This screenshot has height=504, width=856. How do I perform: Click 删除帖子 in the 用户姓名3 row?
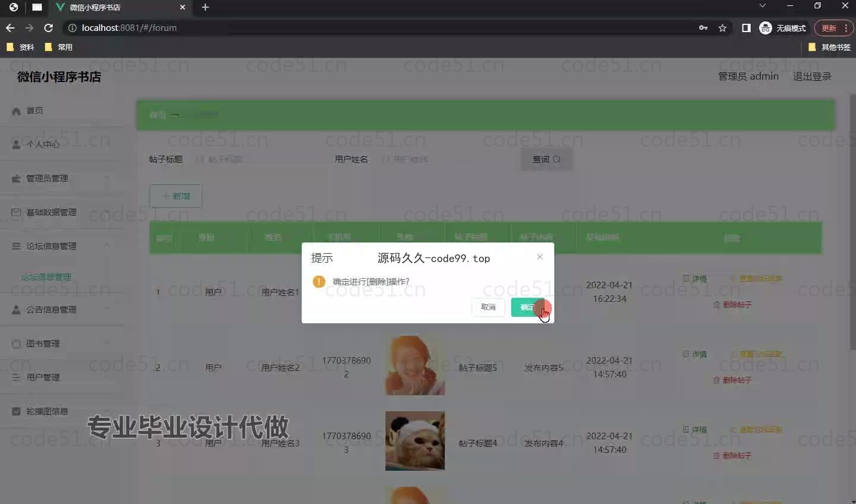(732, 456)
